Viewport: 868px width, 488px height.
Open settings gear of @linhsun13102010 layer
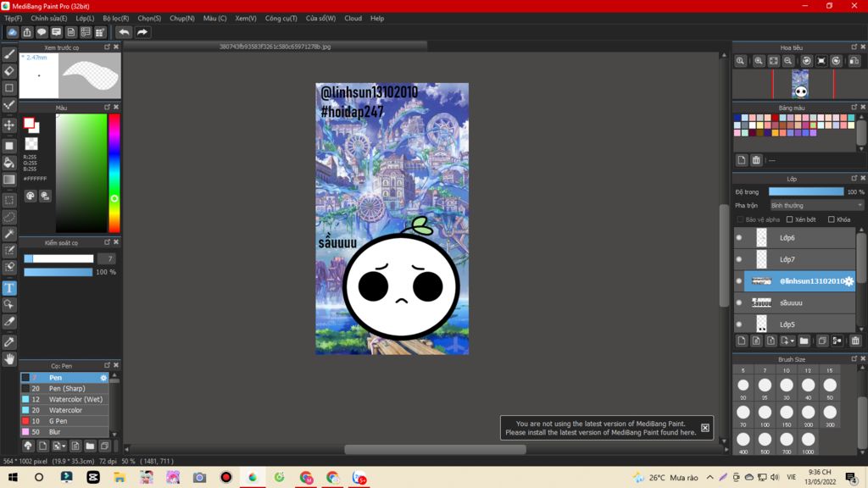[x=849, y=281]
